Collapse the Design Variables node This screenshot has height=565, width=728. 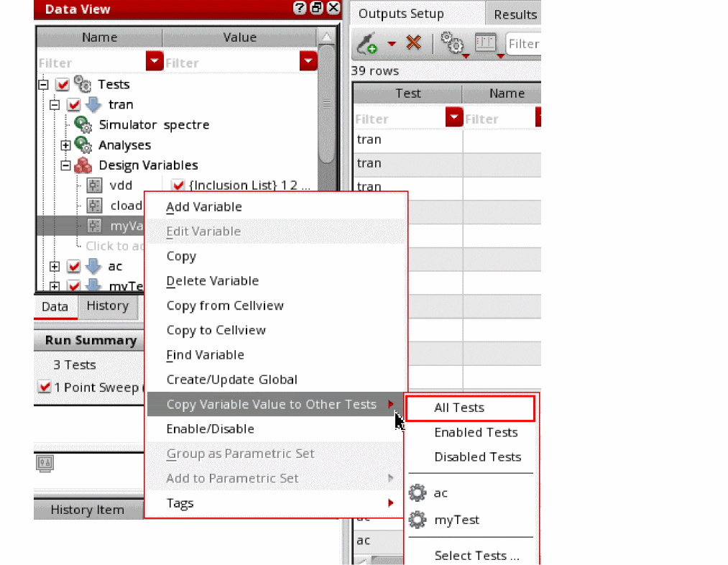(x=66, y=165)
